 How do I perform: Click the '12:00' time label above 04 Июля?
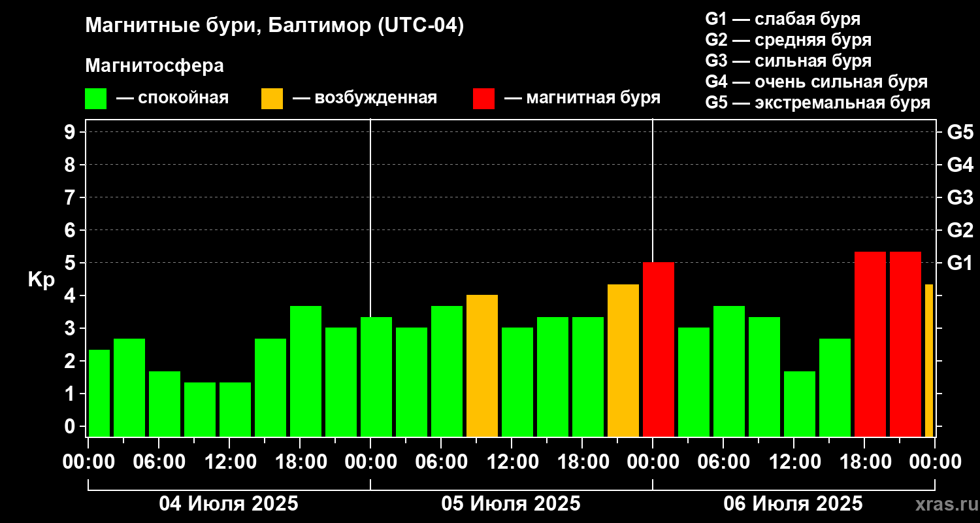[229, 462]
